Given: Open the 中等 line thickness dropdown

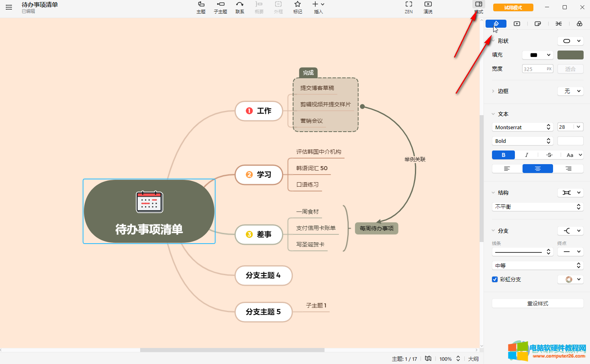Looking at the screenshot, I should click(538, 265).
